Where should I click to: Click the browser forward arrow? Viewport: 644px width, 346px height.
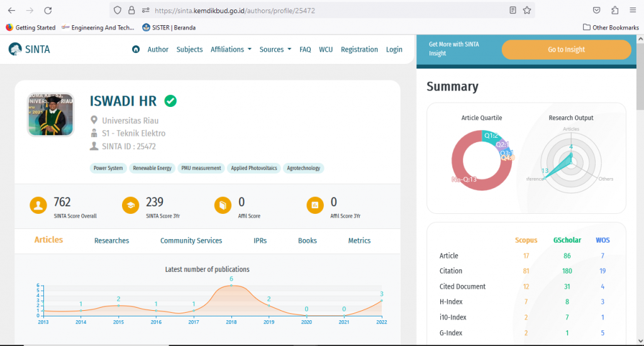pyautogui.click(x=30, y=10)
